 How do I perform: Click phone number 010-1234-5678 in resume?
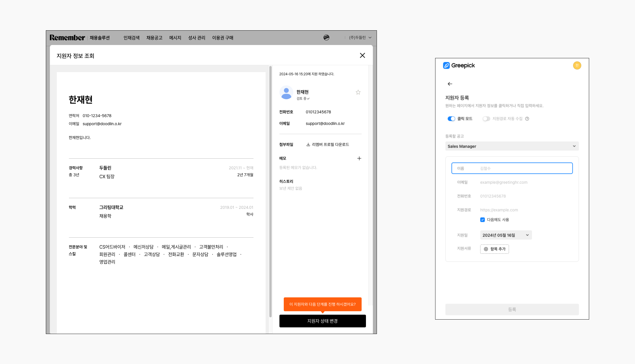pyautogui.click(x=97, y=116)
